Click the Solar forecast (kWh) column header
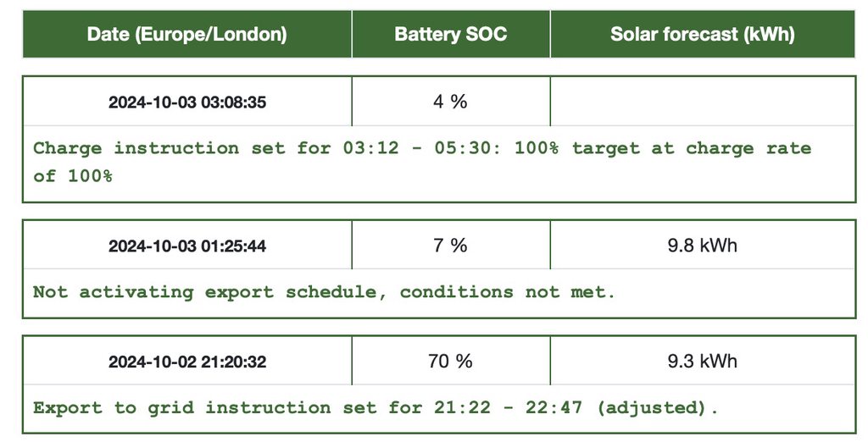 pos(702,35)
